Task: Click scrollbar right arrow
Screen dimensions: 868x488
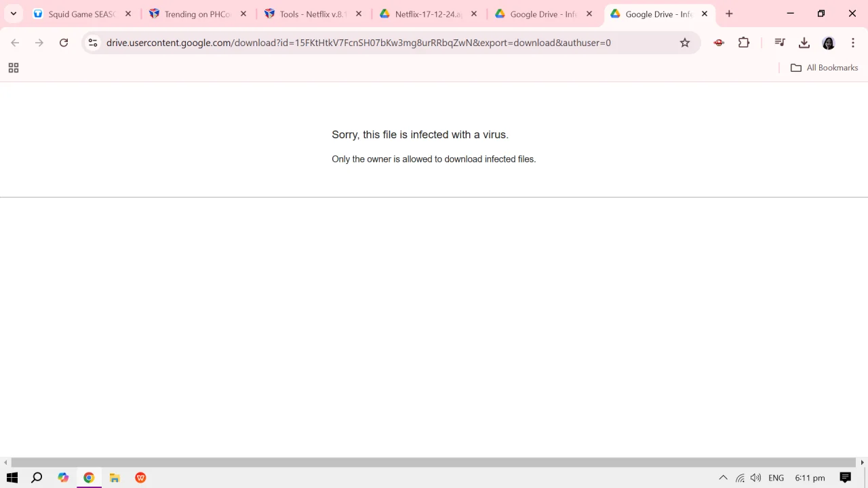Action: (863, 462)
